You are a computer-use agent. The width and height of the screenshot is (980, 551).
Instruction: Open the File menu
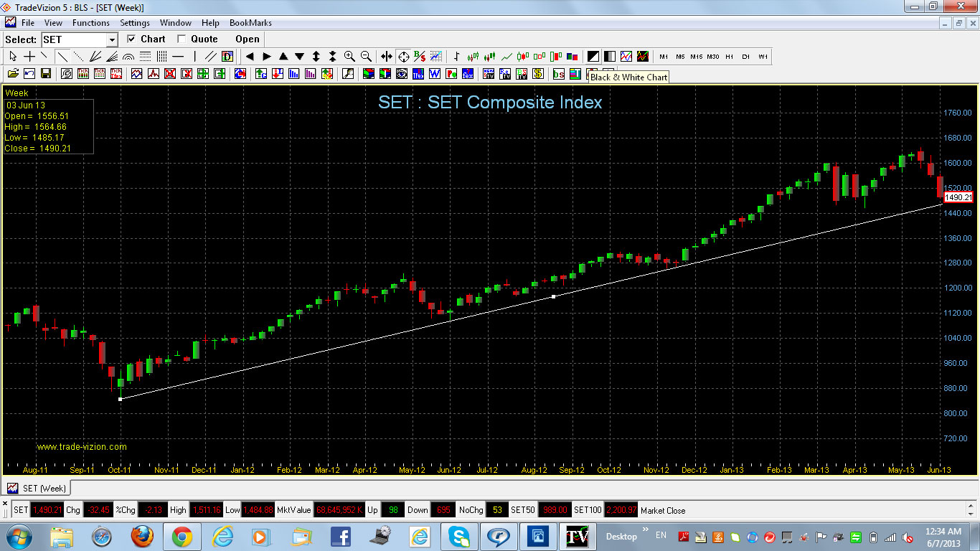pos(28,23)
